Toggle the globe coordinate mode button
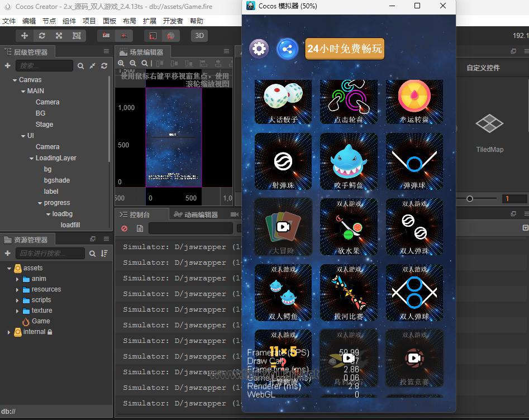The height and width of the screenshot is (420, 529). tap(171, 35)
